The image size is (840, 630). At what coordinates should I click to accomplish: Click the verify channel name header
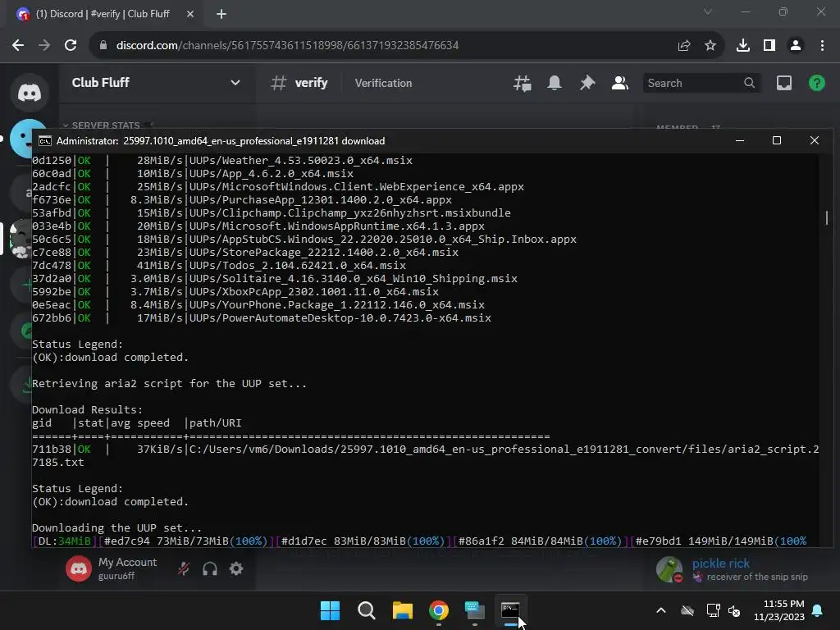pyautogui.click(x=311, y=83)
